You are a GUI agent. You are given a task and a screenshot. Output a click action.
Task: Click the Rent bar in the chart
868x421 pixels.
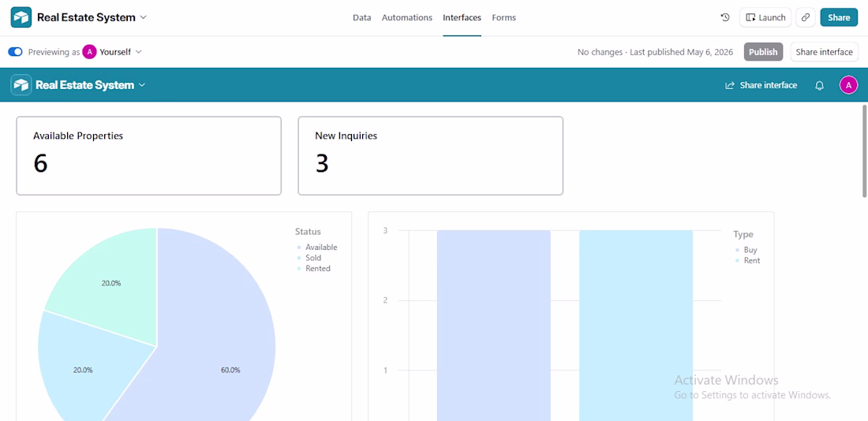click(636, 326)
